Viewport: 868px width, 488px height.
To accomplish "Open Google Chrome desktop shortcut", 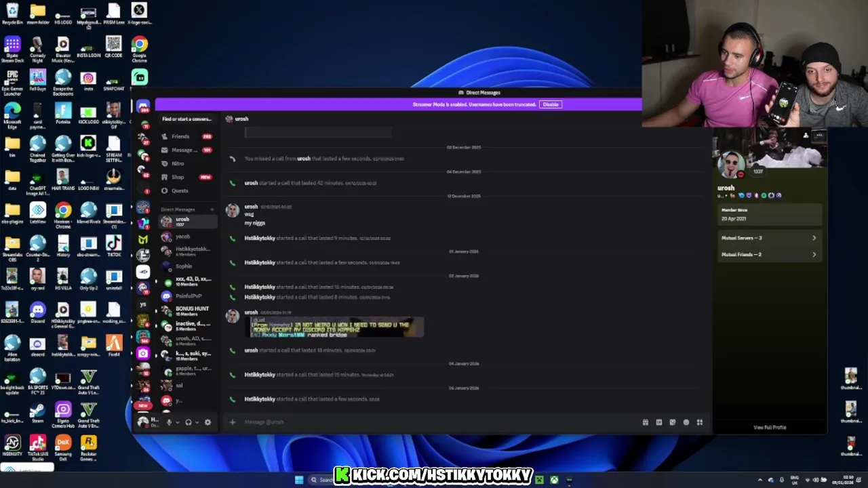I will pyautogui.click(x=139, y=49).
